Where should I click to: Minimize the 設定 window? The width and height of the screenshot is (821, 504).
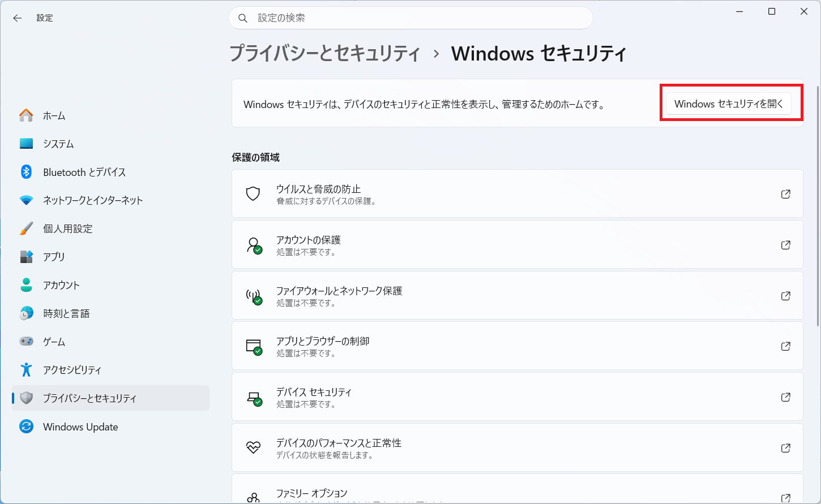click(x=739, y=11)
